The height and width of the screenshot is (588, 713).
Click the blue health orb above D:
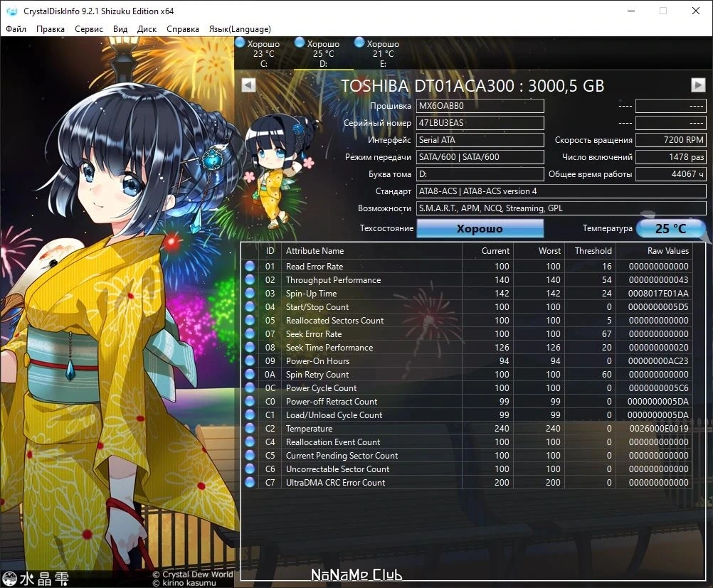coord(300,42)
